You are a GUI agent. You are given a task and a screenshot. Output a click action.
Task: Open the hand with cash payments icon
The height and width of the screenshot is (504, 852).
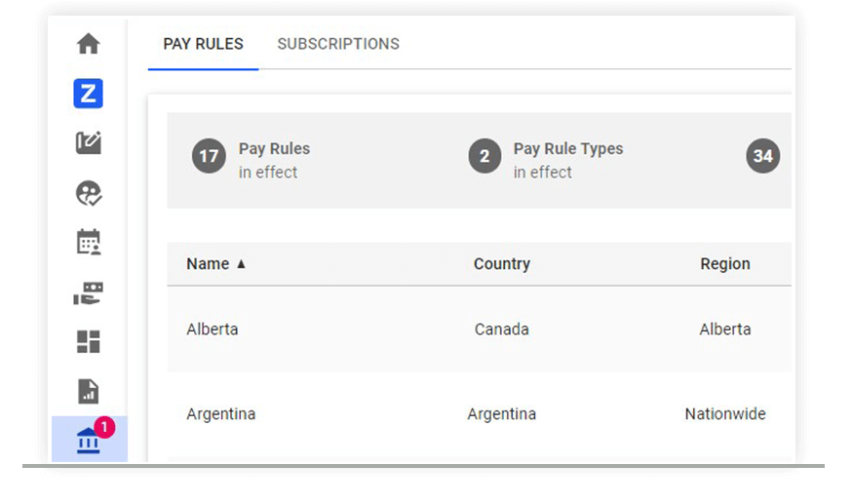pos(89,292)
